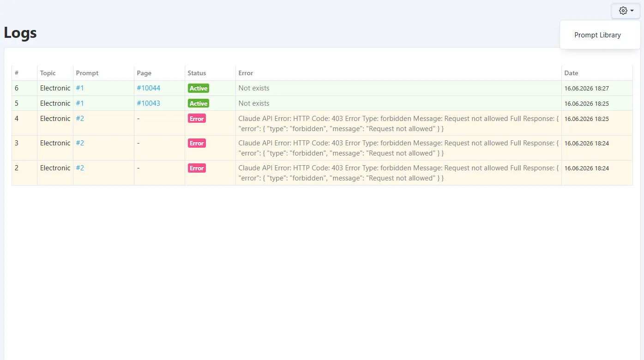Click the Error badge in row 2
Image resolution: width=644 pixels, height=360 pixels.
tap(197, 168)
